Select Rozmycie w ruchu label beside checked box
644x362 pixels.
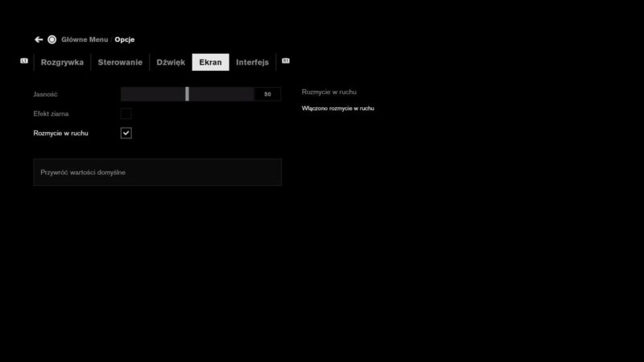click(61, 133)
